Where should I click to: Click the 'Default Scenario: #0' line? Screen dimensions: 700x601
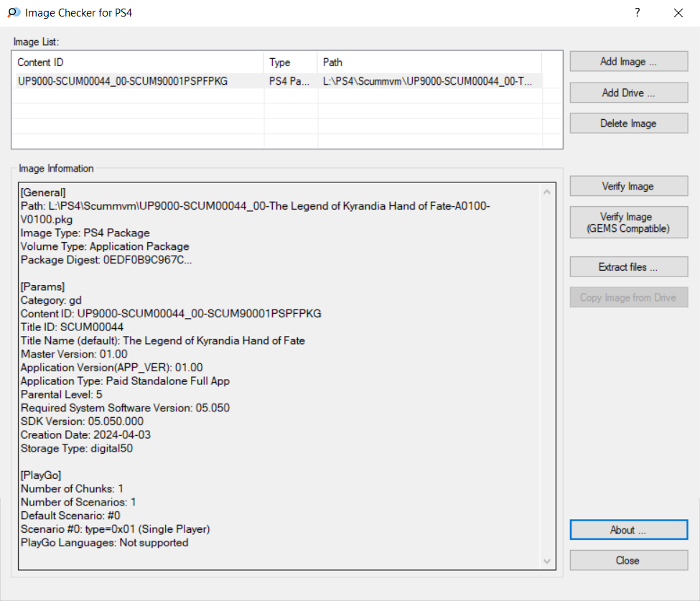70,516
